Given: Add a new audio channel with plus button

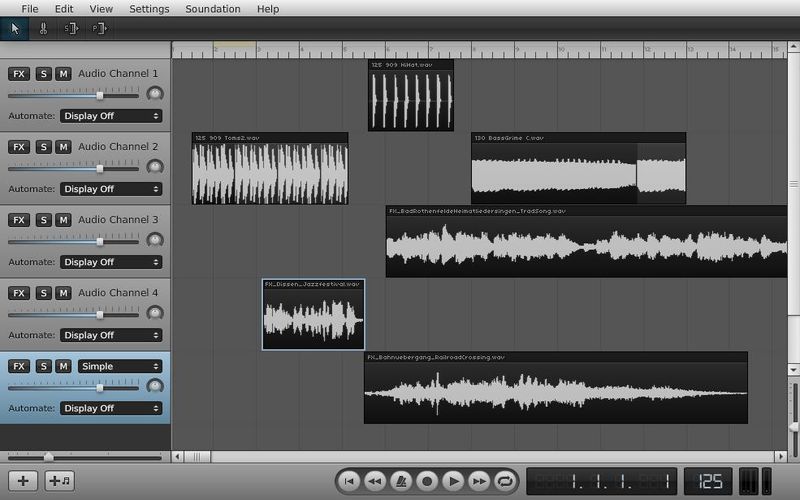Looking at the screenshot, I should 23,481.
